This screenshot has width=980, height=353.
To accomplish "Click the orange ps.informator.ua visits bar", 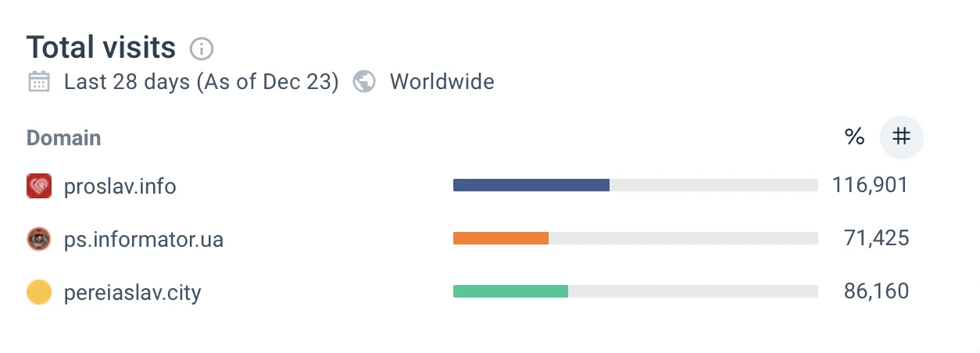I will pos(501,238).
